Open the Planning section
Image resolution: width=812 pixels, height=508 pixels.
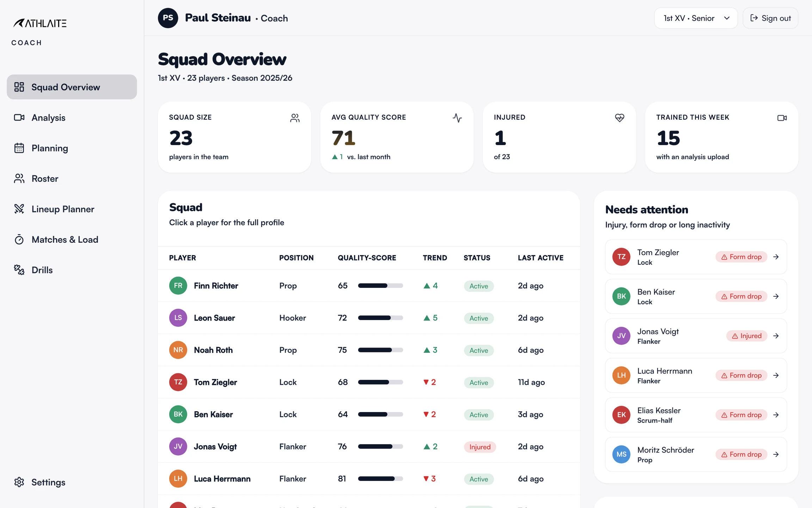pyautogui.click(x=72, y=148)
